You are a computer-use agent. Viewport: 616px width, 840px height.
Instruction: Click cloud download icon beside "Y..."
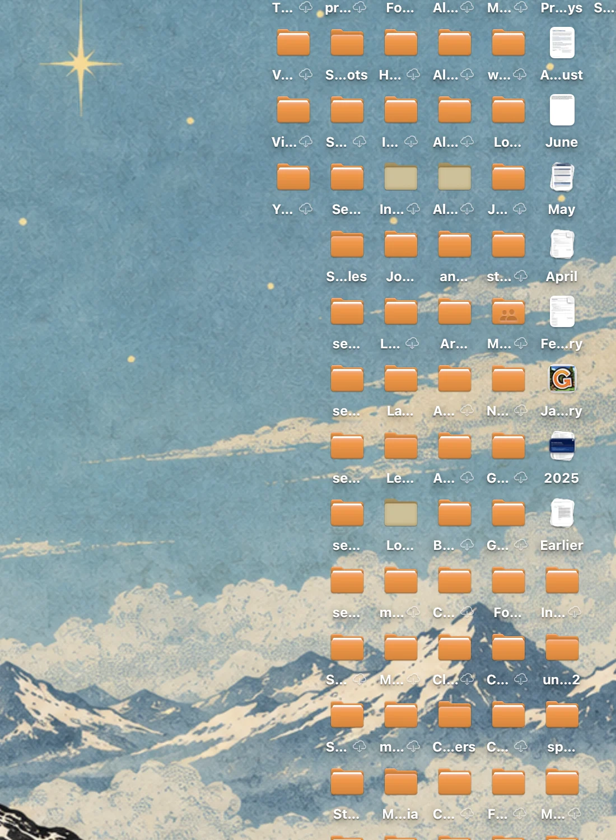(306, 208)
